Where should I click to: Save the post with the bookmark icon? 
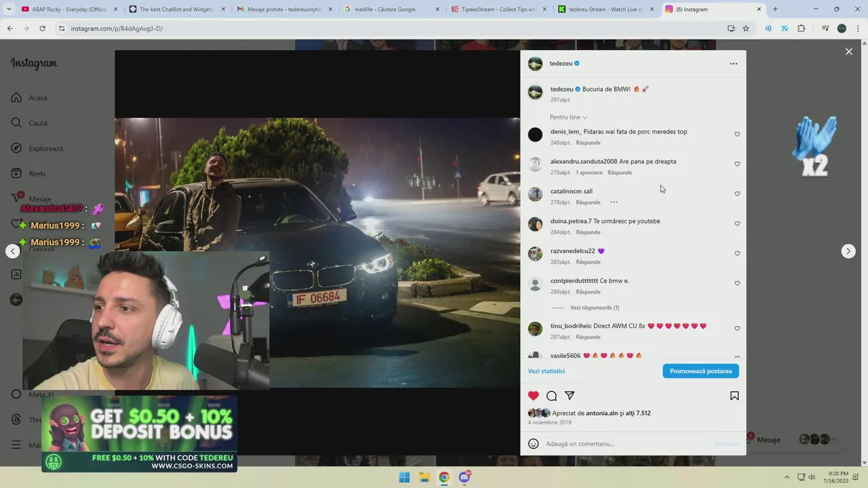coord(734,396)
